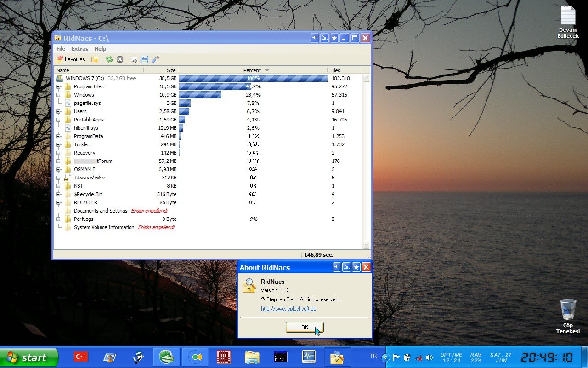The height and width of the screenshot is (368, 588).
Task: Sort by the Percent column header
Action: click(x=253, y=70)
